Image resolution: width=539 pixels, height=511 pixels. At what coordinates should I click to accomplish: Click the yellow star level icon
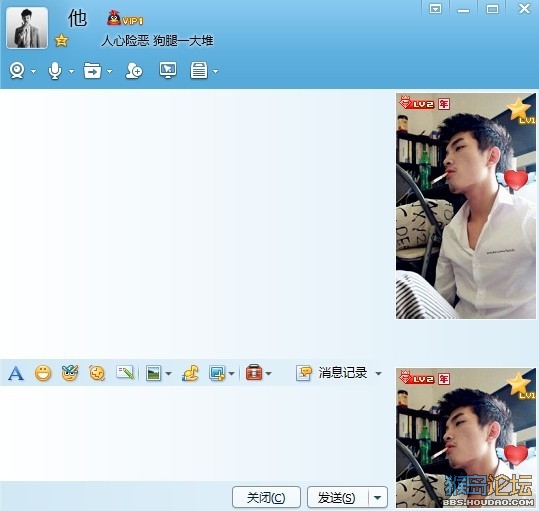coord(61,41)
